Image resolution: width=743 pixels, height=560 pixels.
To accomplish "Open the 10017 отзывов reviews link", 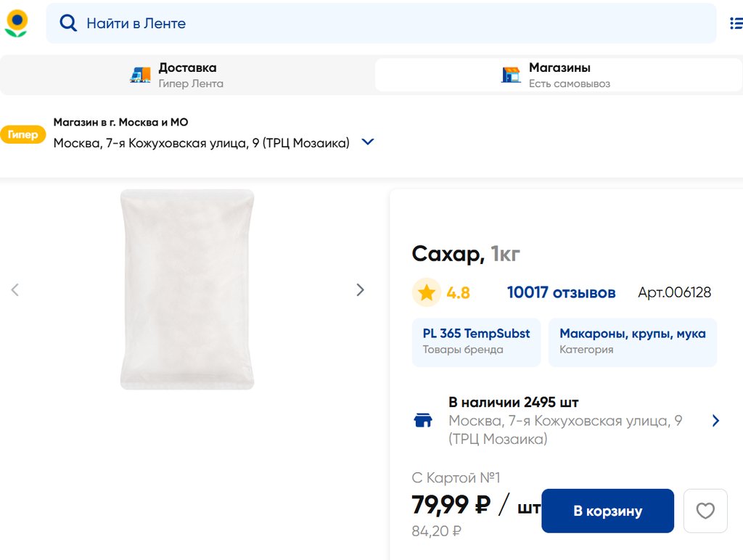I will (x=561, y=292).
